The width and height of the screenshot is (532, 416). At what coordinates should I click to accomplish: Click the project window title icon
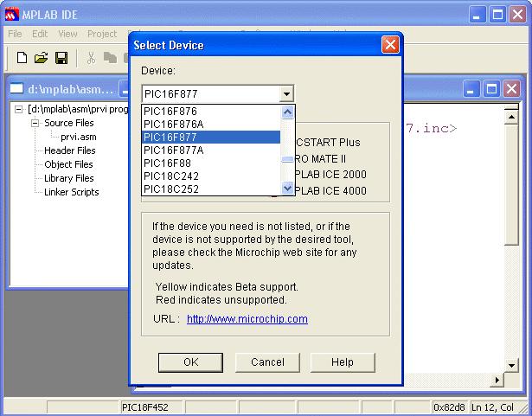16,88
